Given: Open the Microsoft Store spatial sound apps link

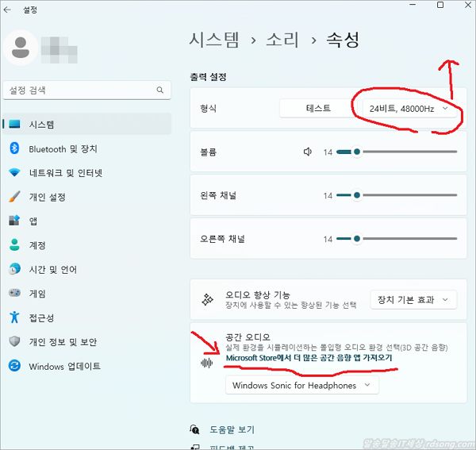Looking at the screenshot, I should 309,358.
